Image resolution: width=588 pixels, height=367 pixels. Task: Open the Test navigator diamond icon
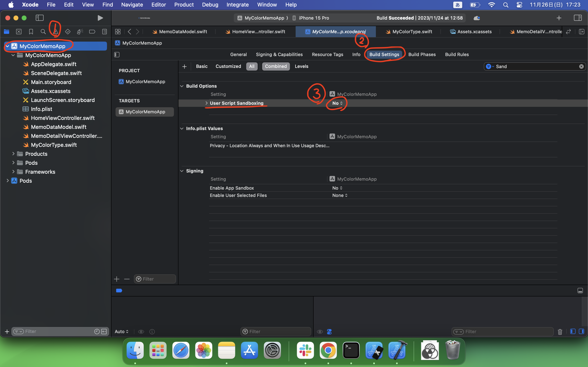click(x=68, y=32)
